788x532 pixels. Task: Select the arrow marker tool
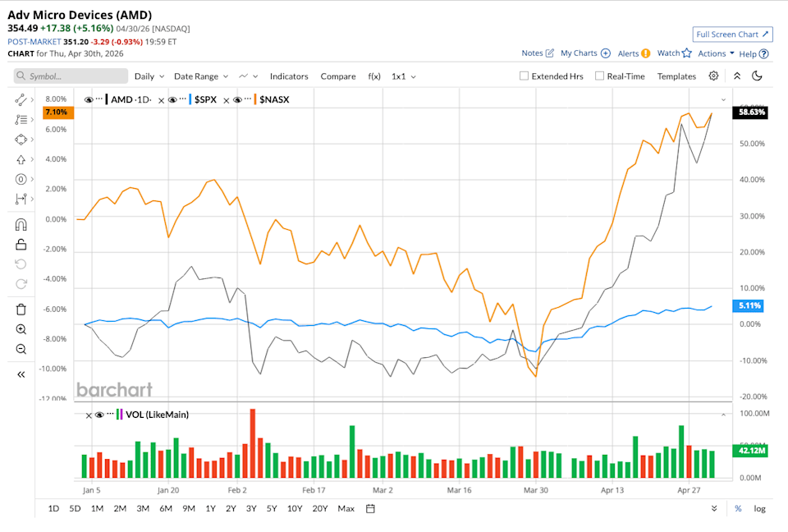21,159
